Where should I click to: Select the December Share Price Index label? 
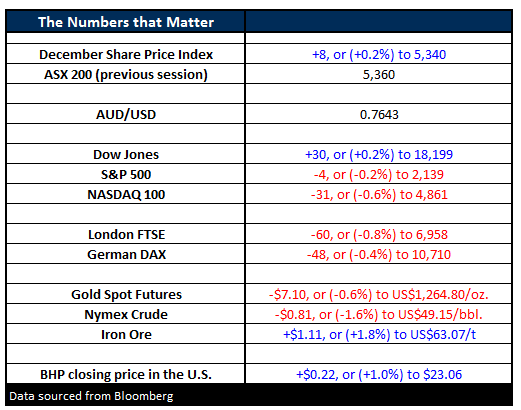126,54
